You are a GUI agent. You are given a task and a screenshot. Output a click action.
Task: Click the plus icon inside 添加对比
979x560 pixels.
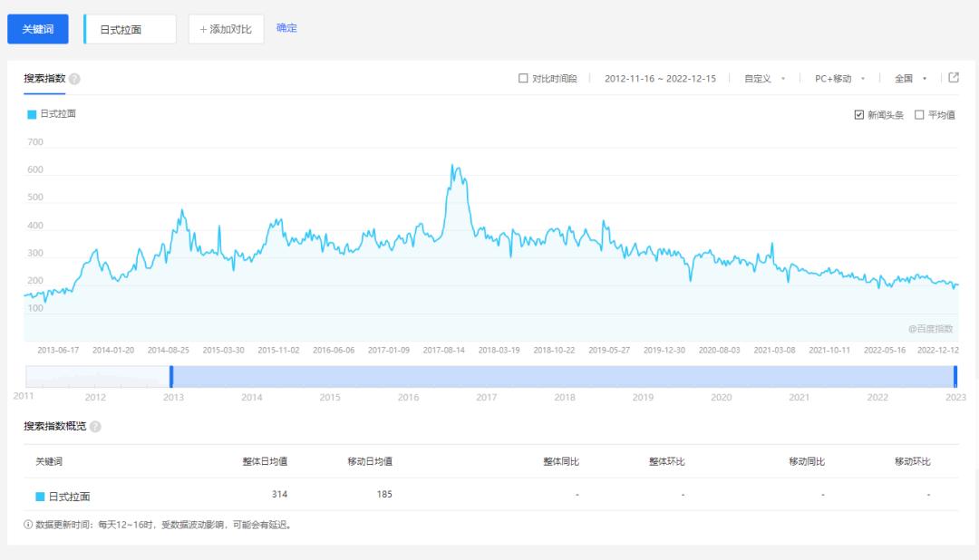point(201,28)
